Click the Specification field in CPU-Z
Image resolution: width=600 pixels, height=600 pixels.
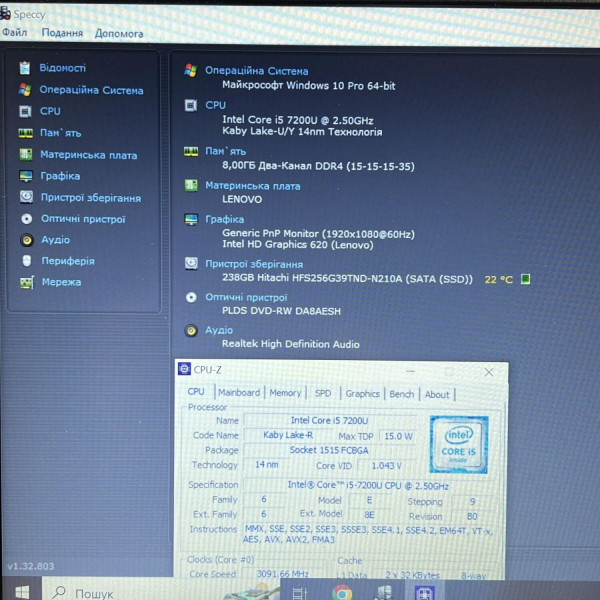tap(368, 486)
